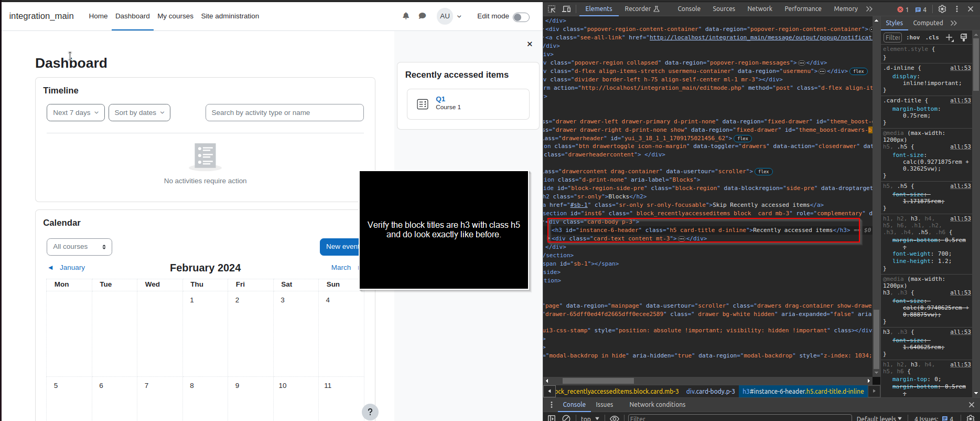Activate the DevTools inspect element picker

tap(552, 9)
